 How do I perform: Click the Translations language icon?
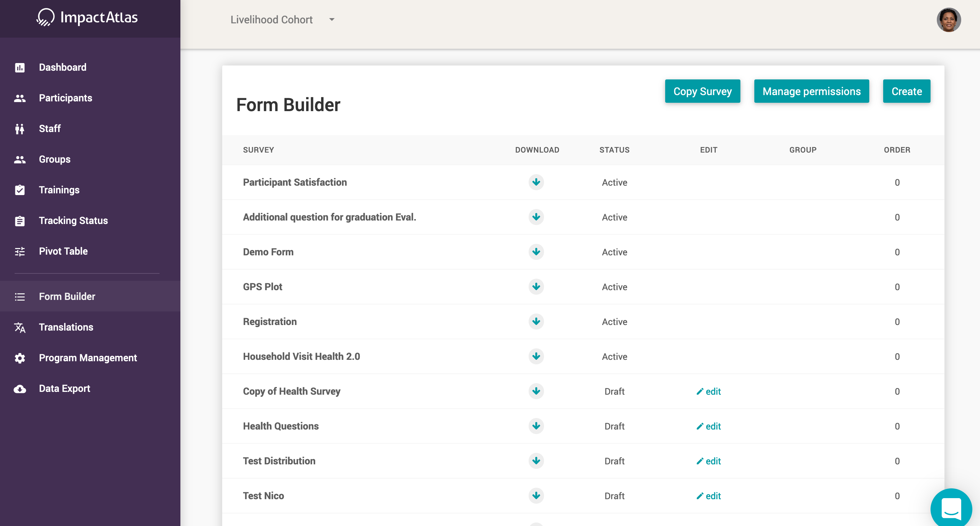(20, 327)
